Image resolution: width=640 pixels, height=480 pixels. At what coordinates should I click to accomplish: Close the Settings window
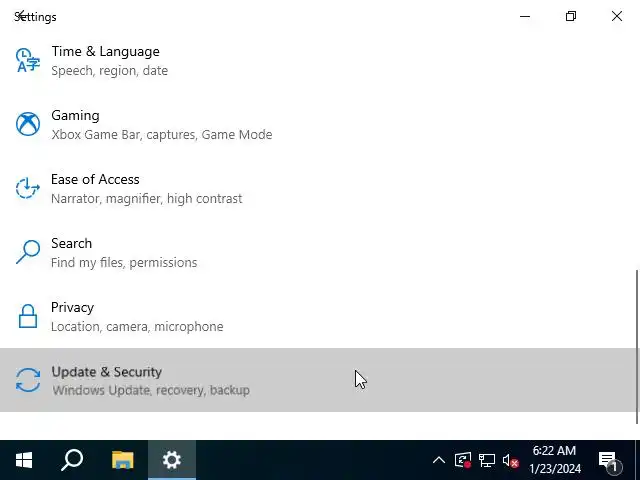(617, 16)
